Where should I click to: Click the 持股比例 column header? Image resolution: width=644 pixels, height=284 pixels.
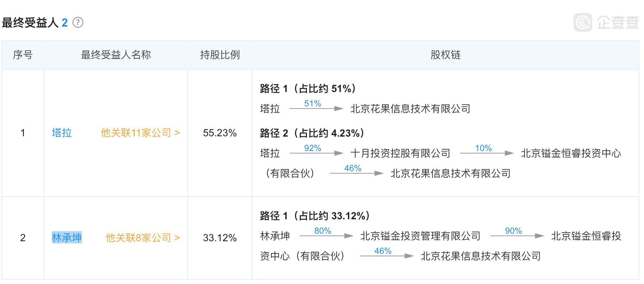(220, 55)
